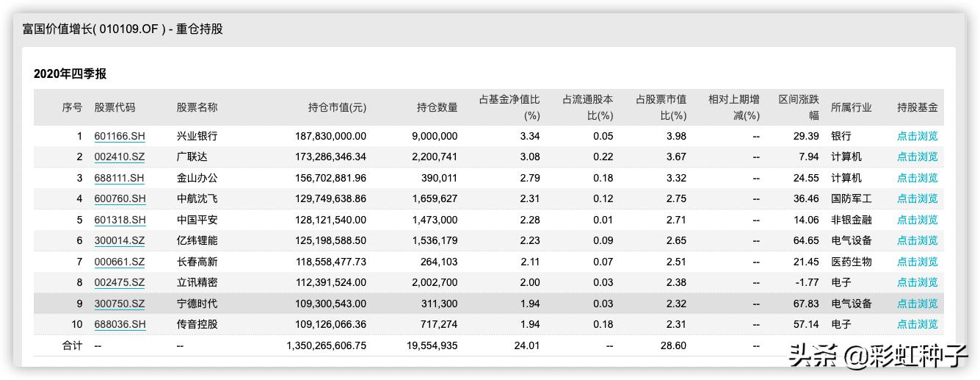
Task: Click the 银行 industry cell
Action: coord(841,136)
